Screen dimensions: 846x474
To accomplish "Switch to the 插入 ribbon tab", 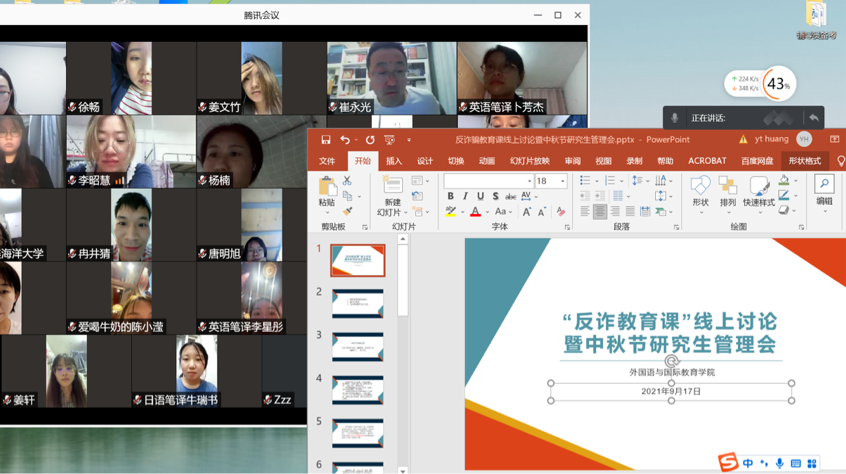I will (x=394, y=161).
